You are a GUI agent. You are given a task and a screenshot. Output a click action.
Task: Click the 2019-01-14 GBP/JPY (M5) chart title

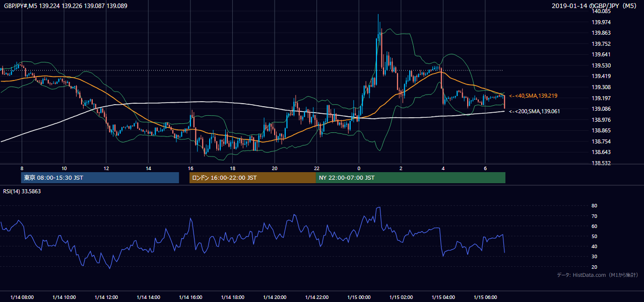click(x=595, y=6)
